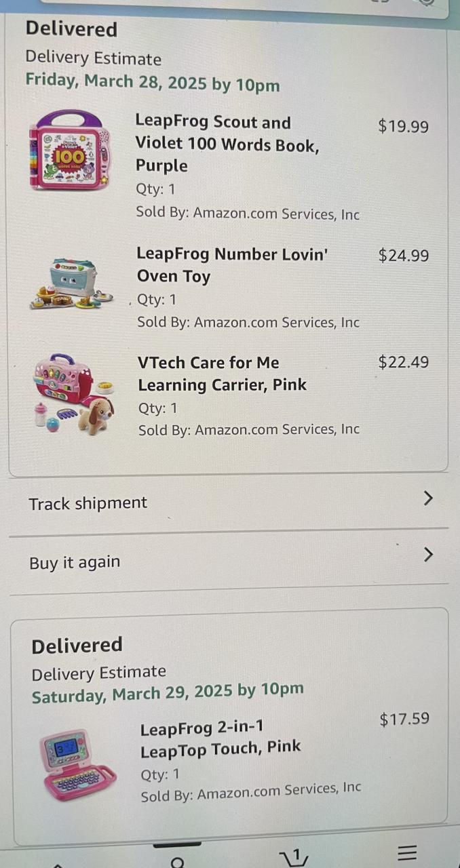Open the shopping cart icon
Screen dimensions: 460x868
(x=294, y=857)
